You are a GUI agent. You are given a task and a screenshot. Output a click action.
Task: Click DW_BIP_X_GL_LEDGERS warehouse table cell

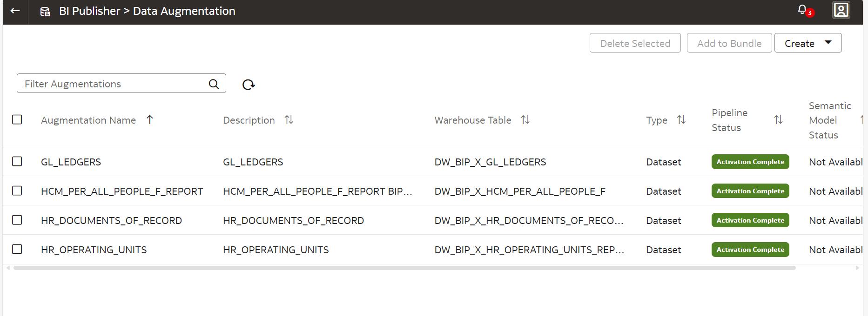[x=490, y=162]
